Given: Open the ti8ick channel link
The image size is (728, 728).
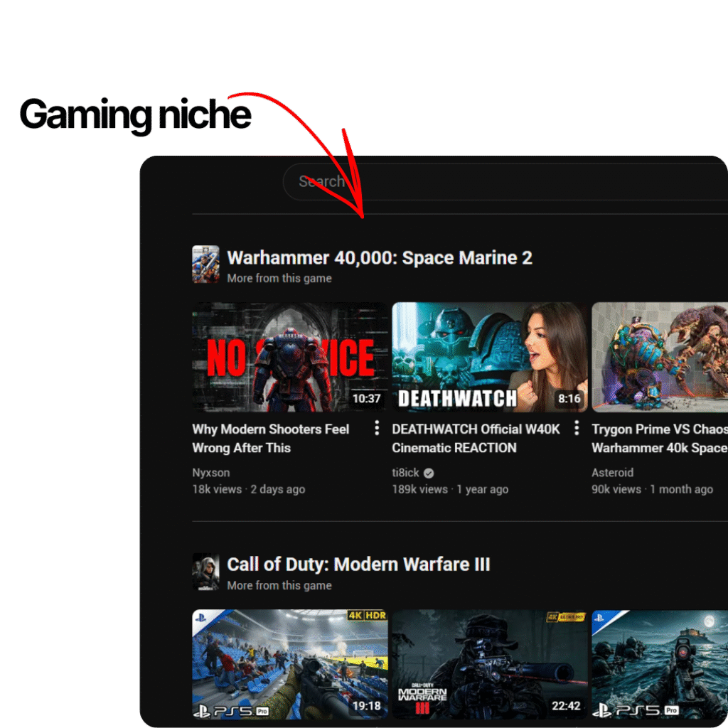Looking at the screenshot, I should coord(405,473).
